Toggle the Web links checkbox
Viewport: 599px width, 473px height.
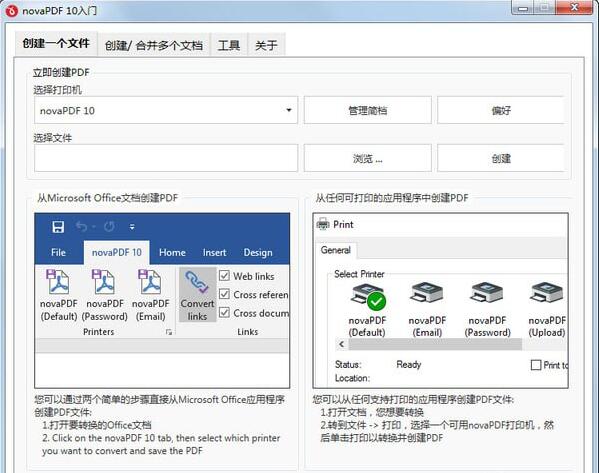click(x=224, y=276)
